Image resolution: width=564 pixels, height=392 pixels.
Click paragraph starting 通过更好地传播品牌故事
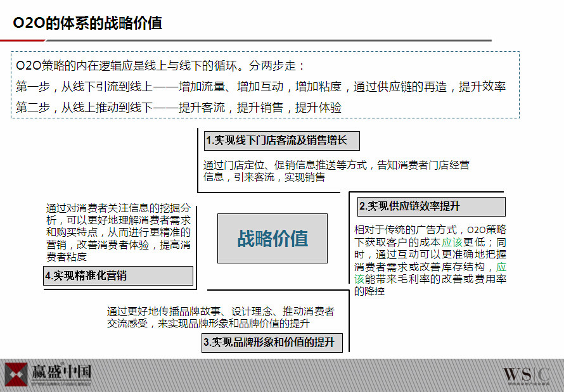click(x=221, y=317)
